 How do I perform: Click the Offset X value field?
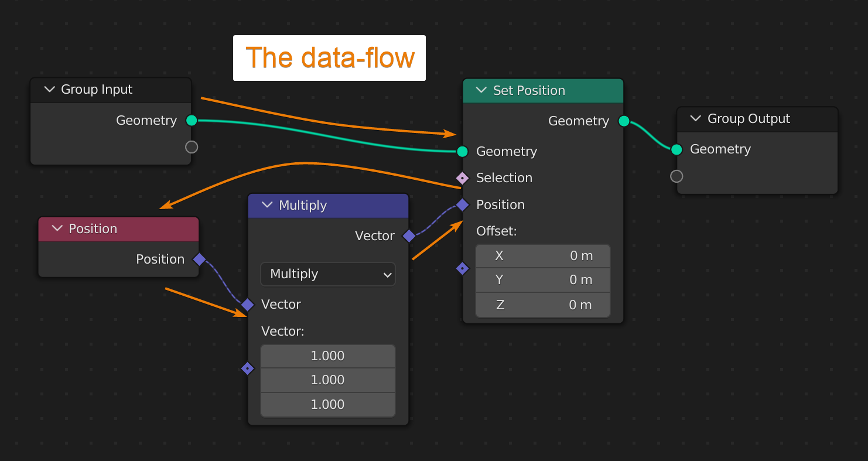coord(543,256)
